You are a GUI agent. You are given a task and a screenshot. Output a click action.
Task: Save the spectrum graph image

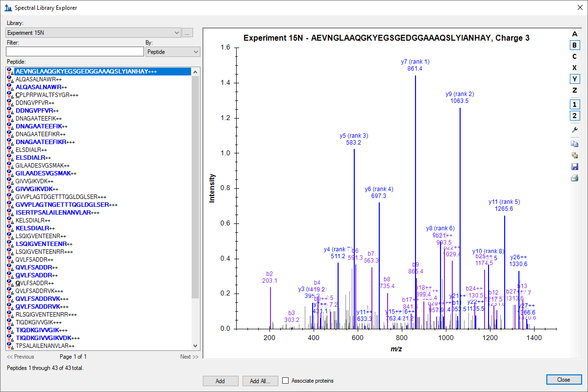click(574, 167)
